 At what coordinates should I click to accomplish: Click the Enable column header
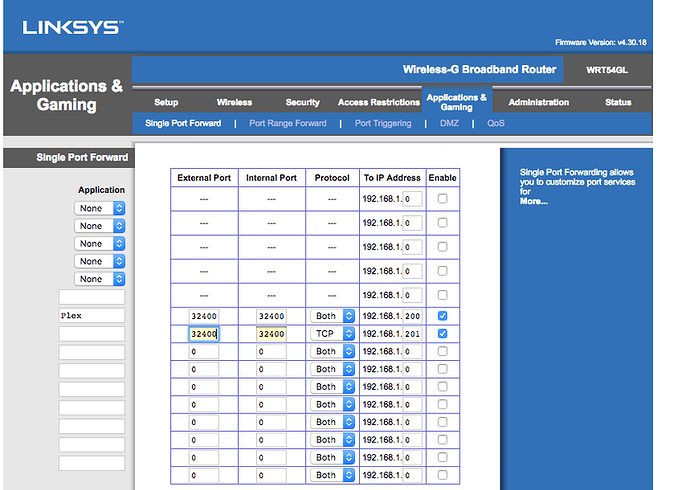(442, 178)
